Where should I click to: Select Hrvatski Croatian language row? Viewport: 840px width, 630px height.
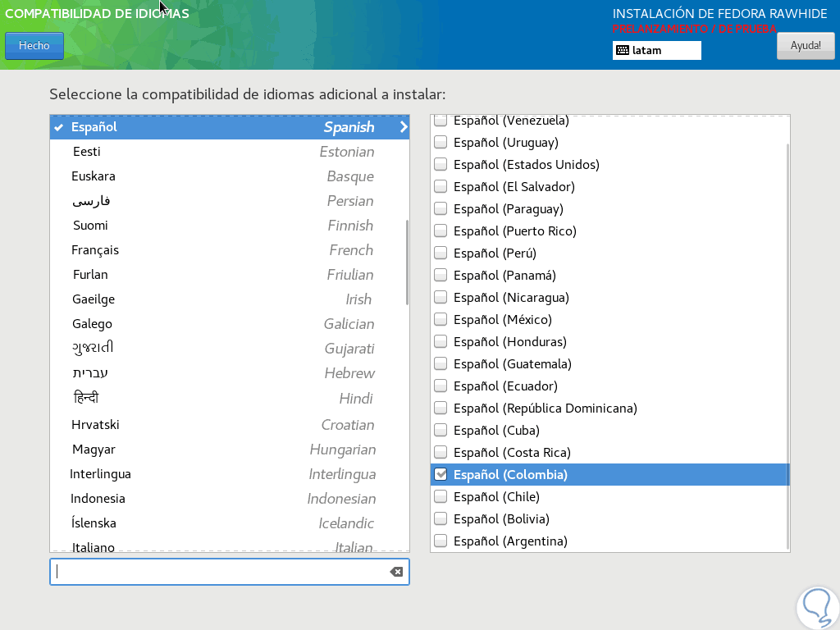pos(230,425)
